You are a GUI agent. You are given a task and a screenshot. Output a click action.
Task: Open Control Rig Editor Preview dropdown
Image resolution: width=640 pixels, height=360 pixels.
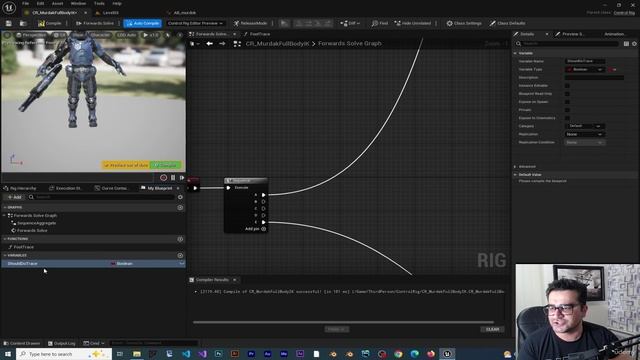195,23
